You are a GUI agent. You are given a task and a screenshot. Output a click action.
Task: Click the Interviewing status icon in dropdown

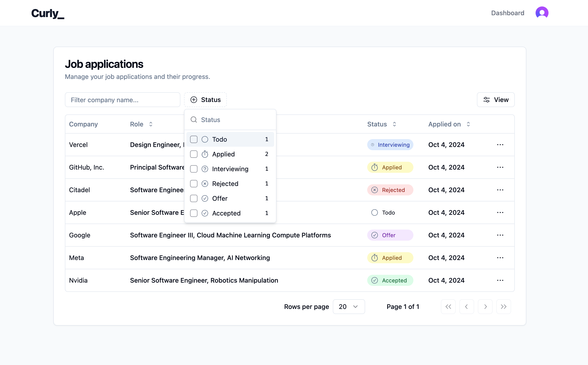(x=205, y=169)
